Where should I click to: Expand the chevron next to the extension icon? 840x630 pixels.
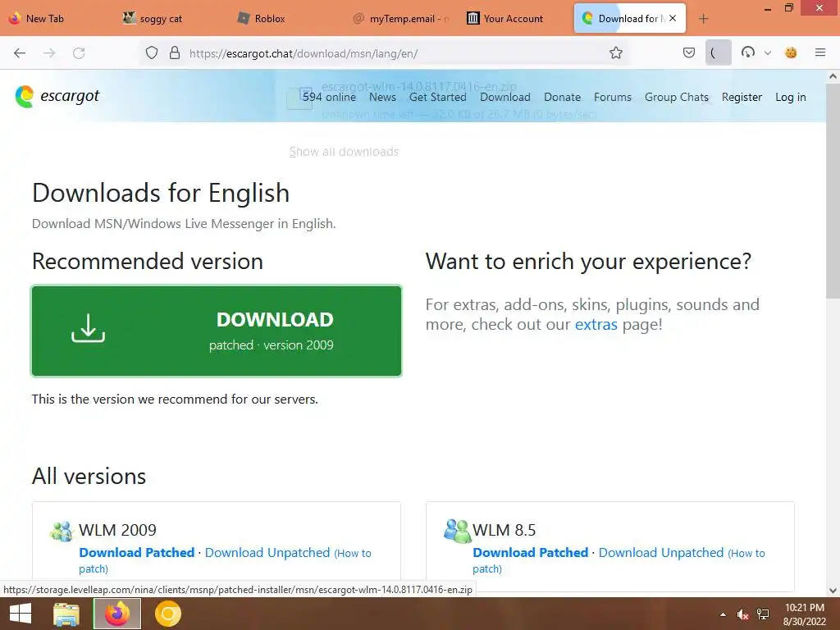[x=768, y=53]
